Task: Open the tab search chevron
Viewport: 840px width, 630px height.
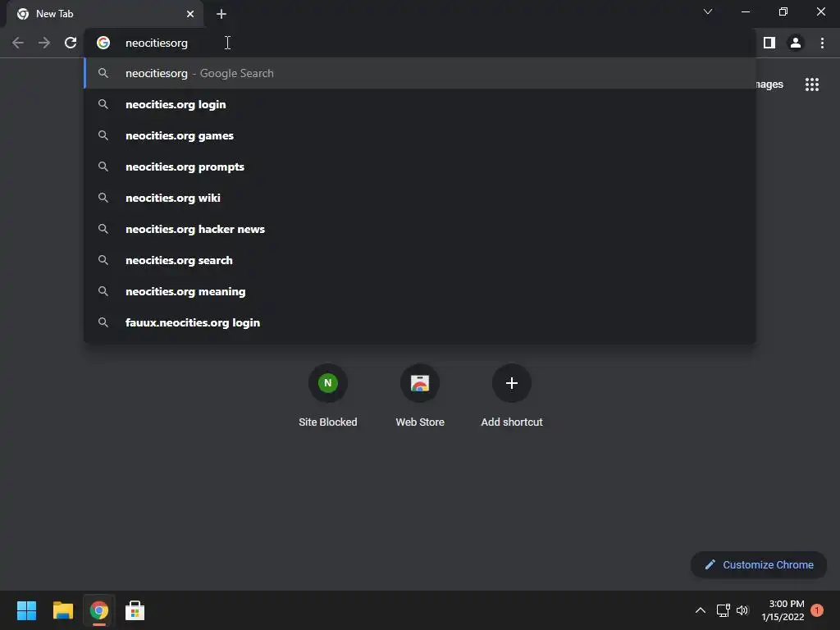Action: coord(708,11)
